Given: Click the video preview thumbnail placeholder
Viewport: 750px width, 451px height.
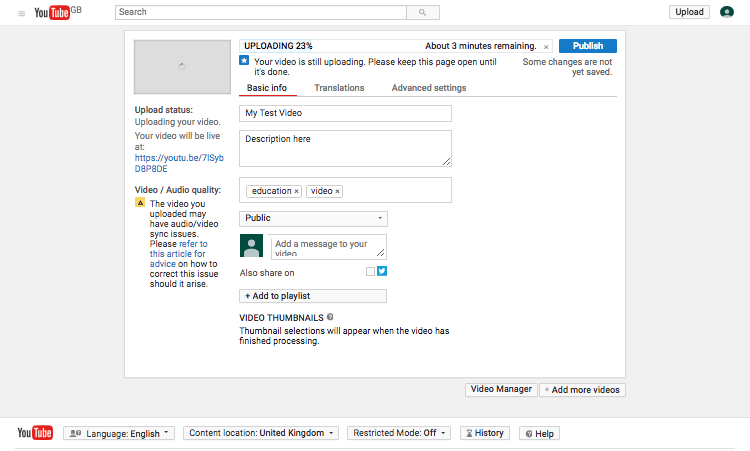Looking at the screenshot, I should 182,67.
